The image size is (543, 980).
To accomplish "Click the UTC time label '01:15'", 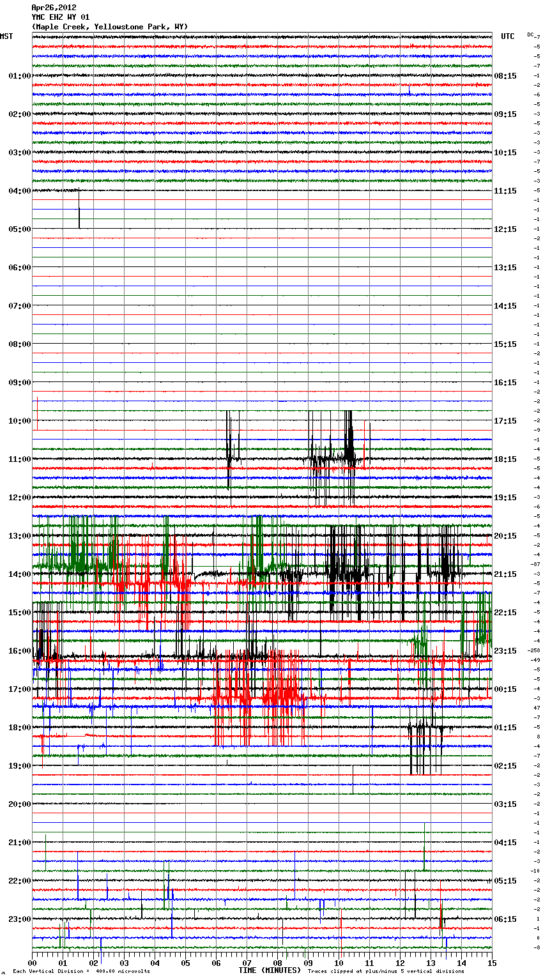I will pos(505,728).
